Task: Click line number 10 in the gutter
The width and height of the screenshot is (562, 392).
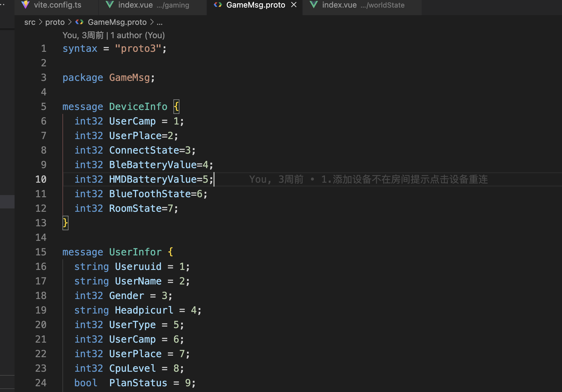Action: click(x=41, y=179)
